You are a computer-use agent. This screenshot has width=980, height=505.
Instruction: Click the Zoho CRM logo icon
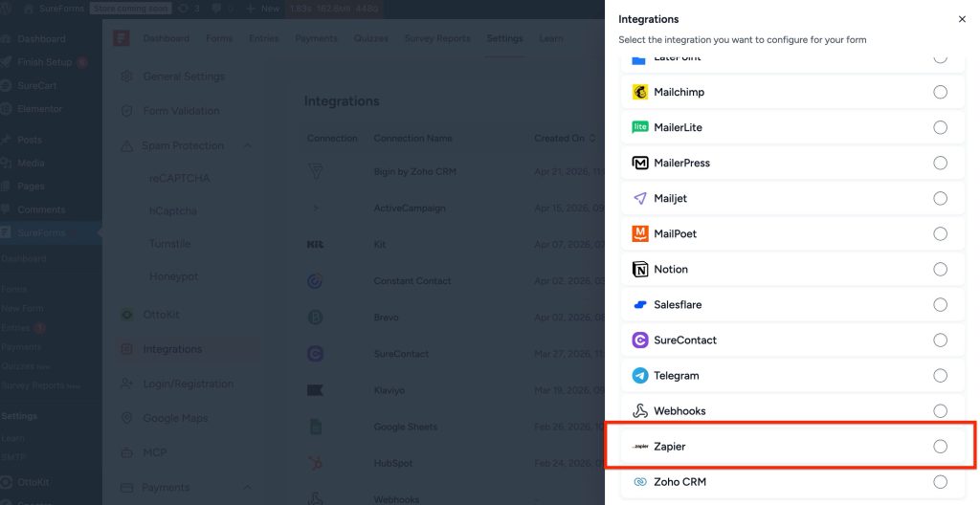pyautogui.click(x=640, y=482)
